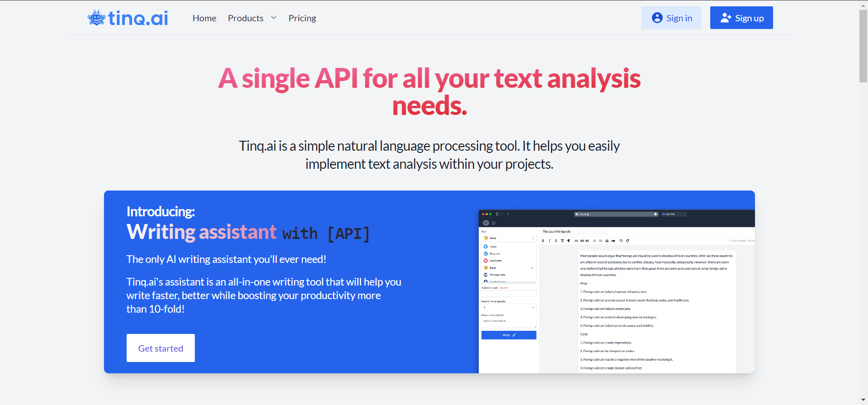The height and width of the screenshot is (405, 868).
Task: Click the "Writing assistant with [API]" heading
Action: click(x=248, y=233)
